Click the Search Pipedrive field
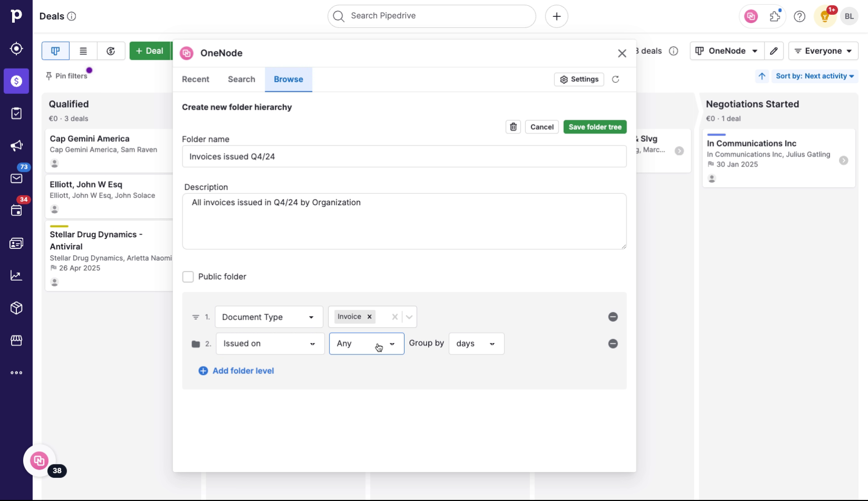The height and width of the screenshot is (501, 868). coord(432,16)
